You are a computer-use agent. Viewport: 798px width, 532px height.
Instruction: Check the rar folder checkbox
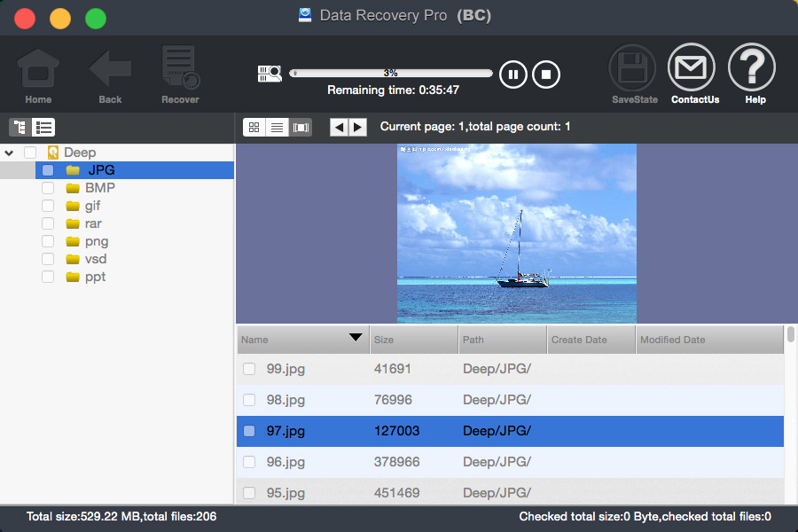tap(48, 223)
